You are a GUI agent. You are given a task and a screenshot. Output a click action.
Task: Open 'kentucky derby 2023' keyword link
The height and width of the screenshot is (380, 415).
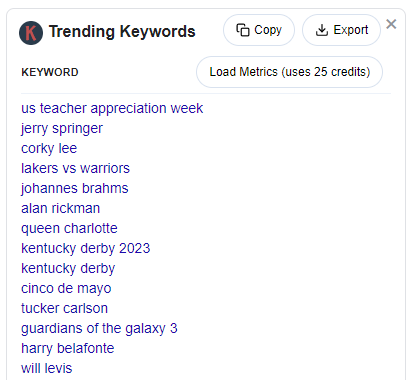coord(86,248)
